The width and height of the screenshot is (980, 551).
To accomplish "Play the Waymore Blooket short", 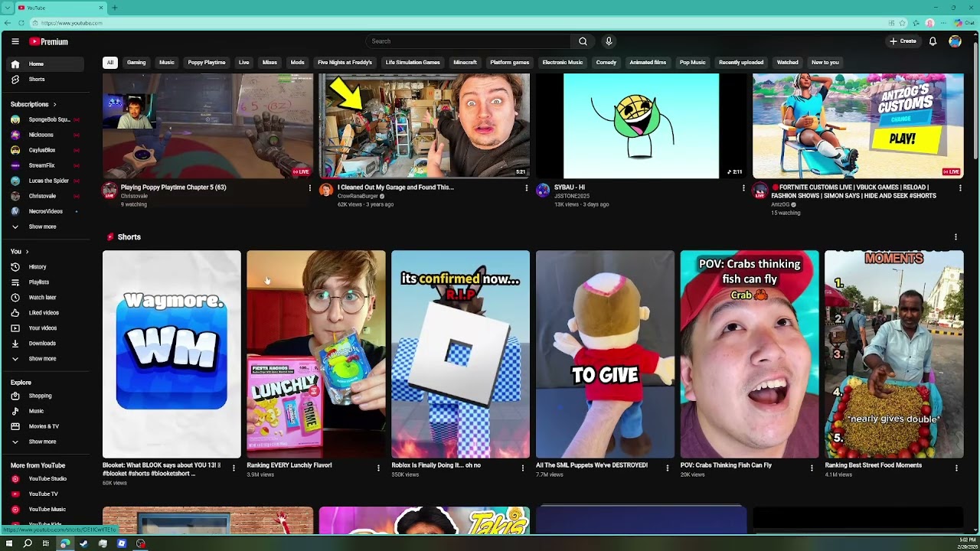I will (x=171, y=354).
